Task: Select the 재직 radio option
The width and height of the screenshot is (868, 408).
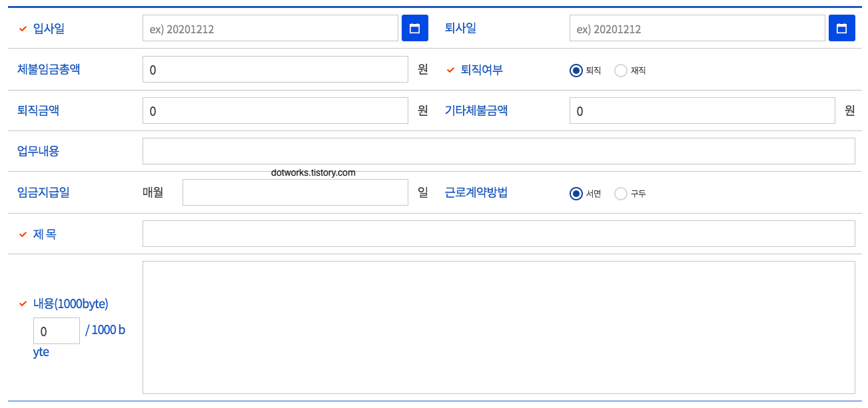Action: pyautogui.click(x=621, y=70)
